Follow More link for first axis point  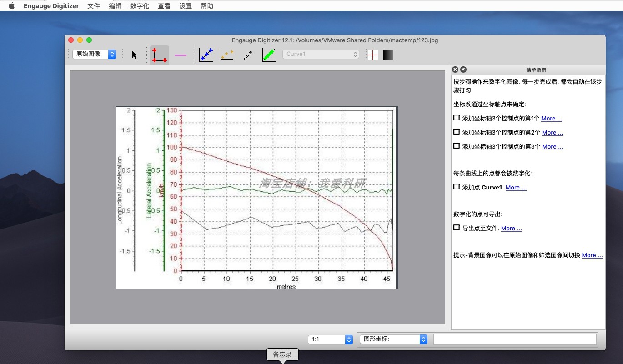[552, 119]
